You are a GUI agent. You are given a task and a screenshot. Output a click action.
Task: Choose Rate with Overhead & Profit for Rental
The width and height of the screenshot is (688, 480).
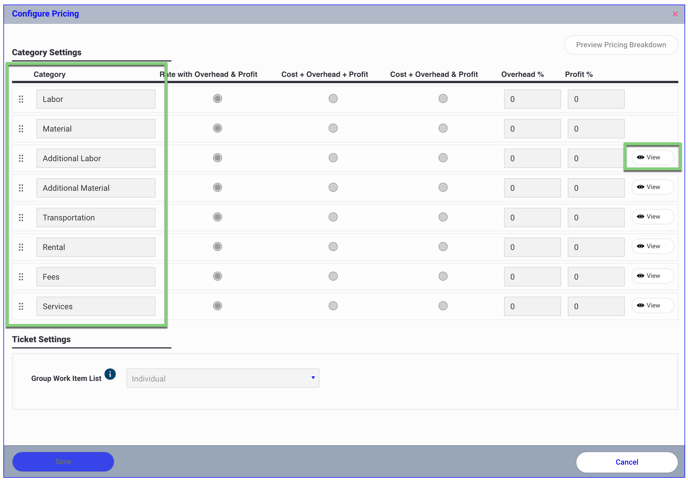click(217, 247)
